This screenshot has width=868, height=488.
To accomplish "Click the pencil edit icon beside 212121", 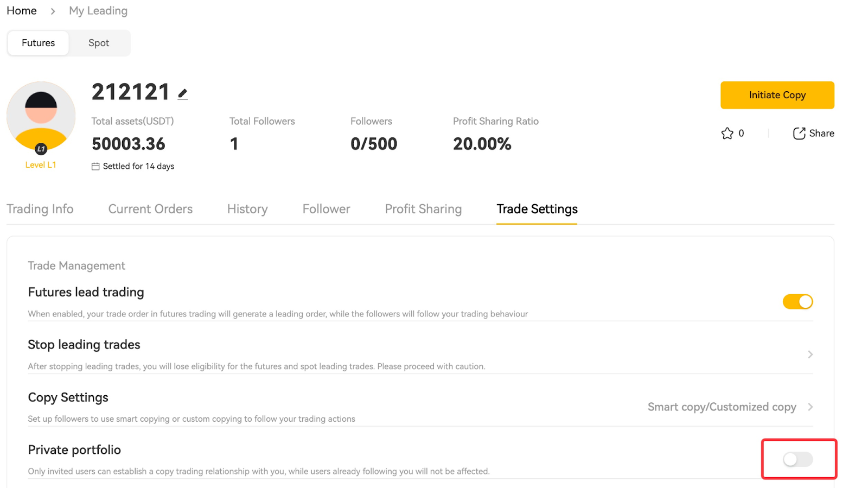I will tap(183, 94).
